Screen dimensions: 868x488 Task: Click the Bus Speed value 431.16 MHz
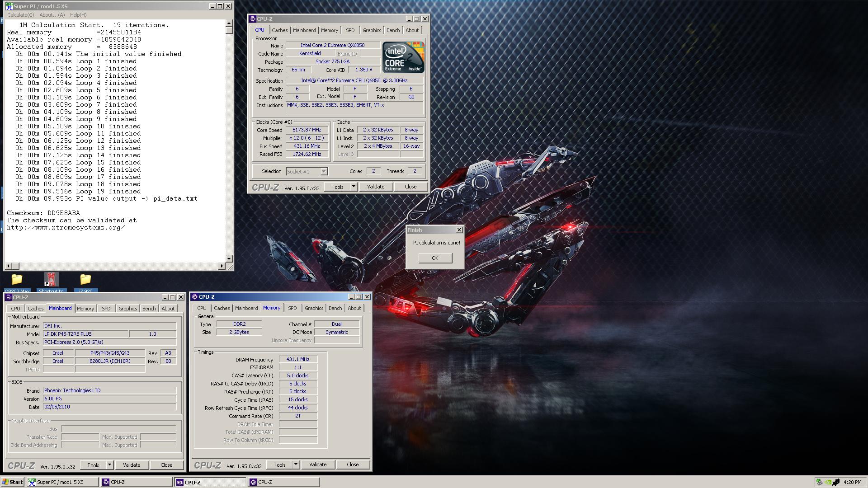coord(307,146)
